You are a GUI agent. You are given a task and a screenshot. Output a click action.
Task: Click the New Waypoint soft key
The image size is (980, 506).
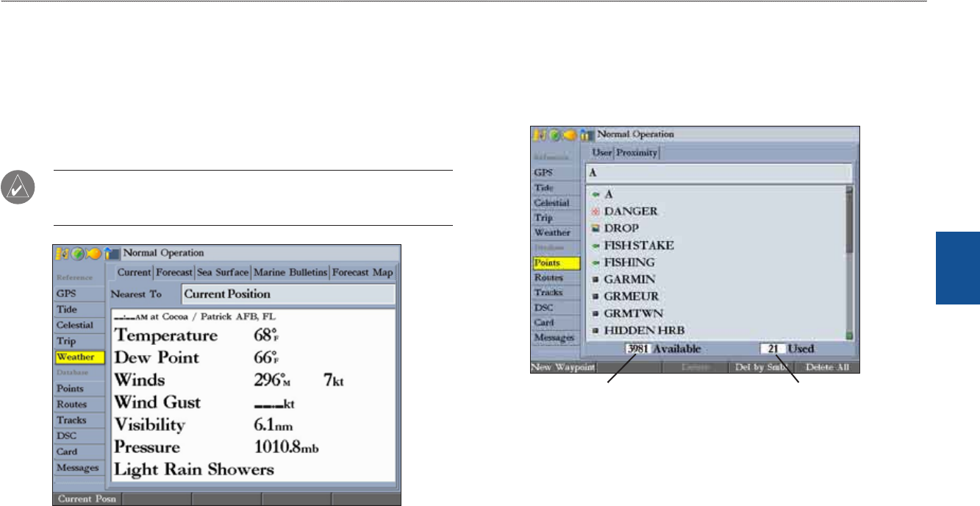563,366
